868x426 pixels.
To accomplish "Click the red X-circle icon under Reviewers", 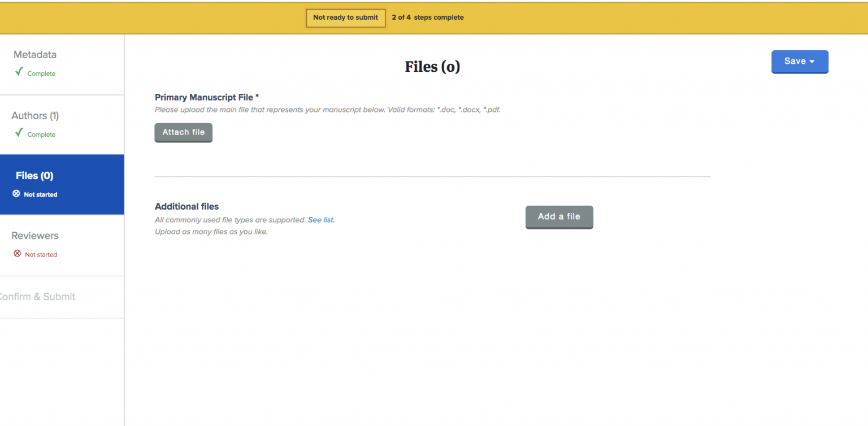I will [x=17, y=254].
